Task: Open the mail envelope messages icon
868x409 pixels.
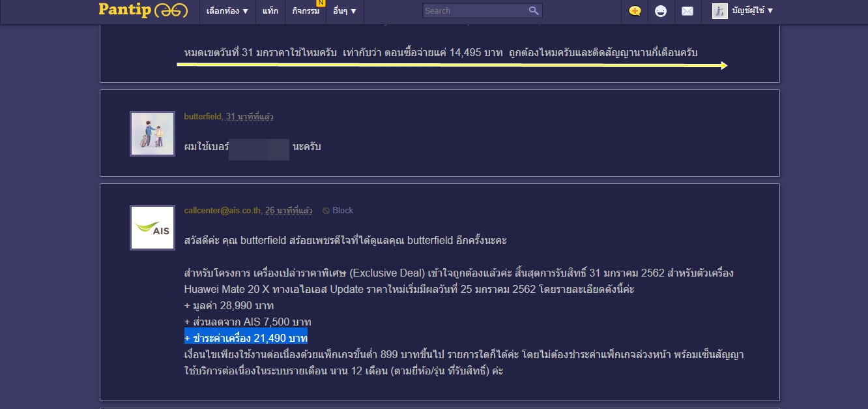Action: tap(687, 11)
